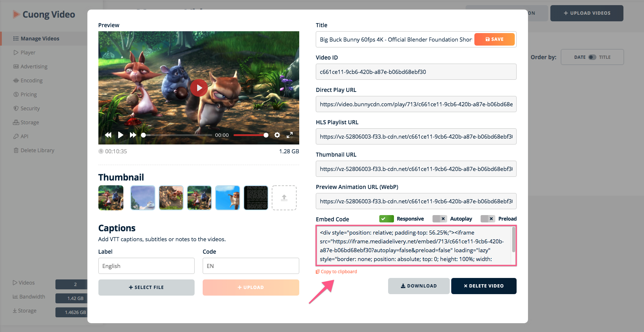Enter fullscreen with the expand arrows icon
The height and width of the screenshot is (332, 644).
290,135
